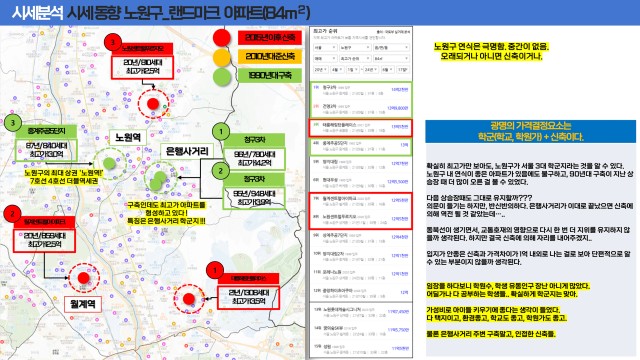This screenshot has width=640, height=360.
Task: Open the 7위 월계센트럴아이파크 ranking row
Action: pos(361,201)
